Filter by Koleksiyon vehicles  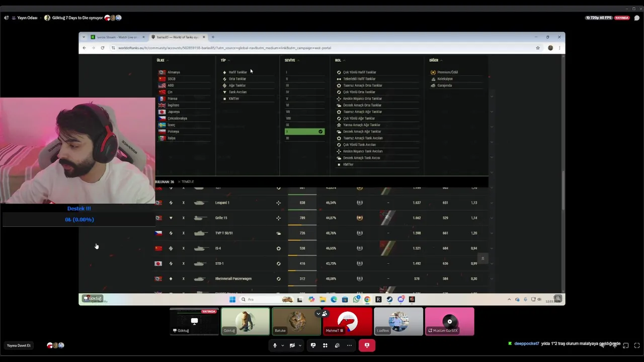[456, 79]
